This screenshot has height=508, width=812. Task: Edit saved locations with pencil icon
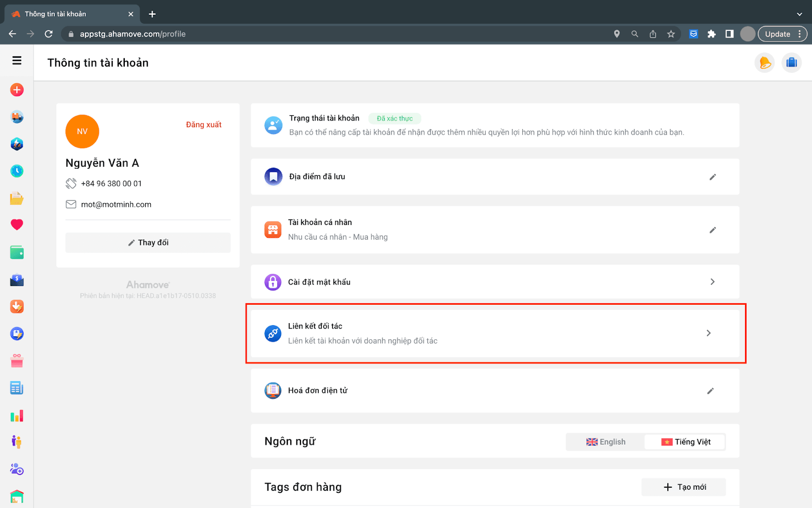pyautogui.click(x=713, y=177)
